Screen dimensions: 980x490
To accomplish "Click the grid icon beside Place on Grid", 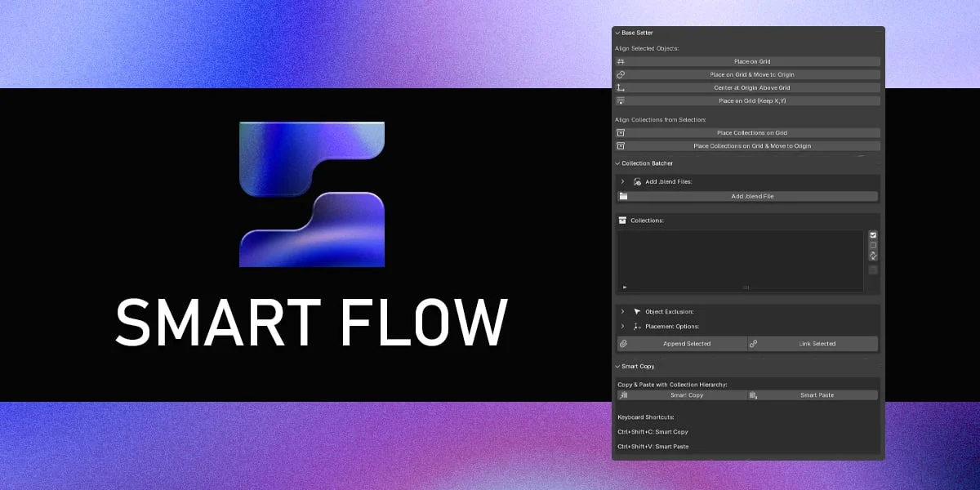I will coord(621,61).
